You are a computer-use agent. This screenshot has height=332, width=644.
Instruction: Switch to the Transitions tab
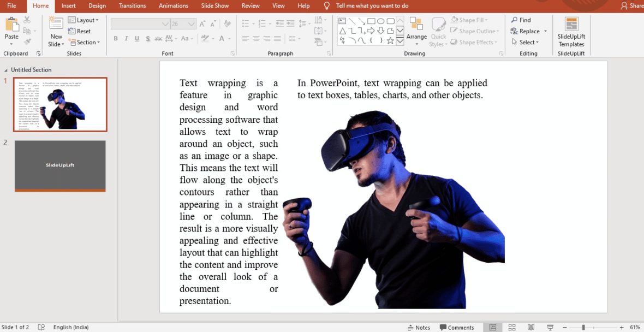click(x=132, y=6)
